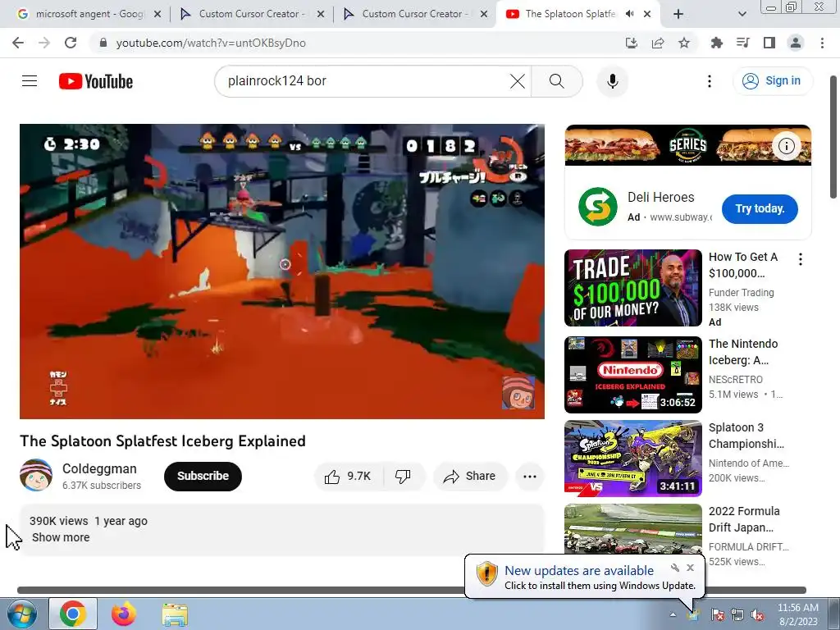Open TRADE $100,000 ad thumbnail

(x=632, y=288)
